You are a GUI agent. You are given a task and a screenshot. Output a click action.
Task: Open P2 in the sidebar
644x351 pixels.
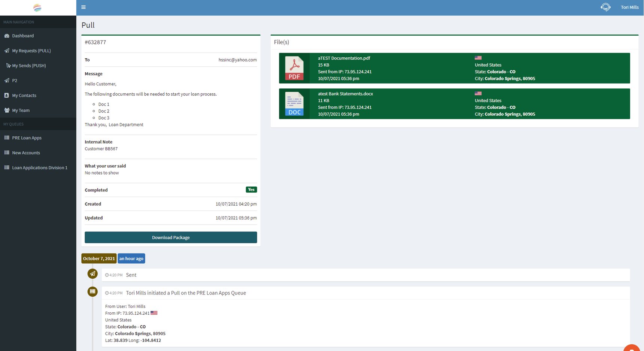pos(38,81)
